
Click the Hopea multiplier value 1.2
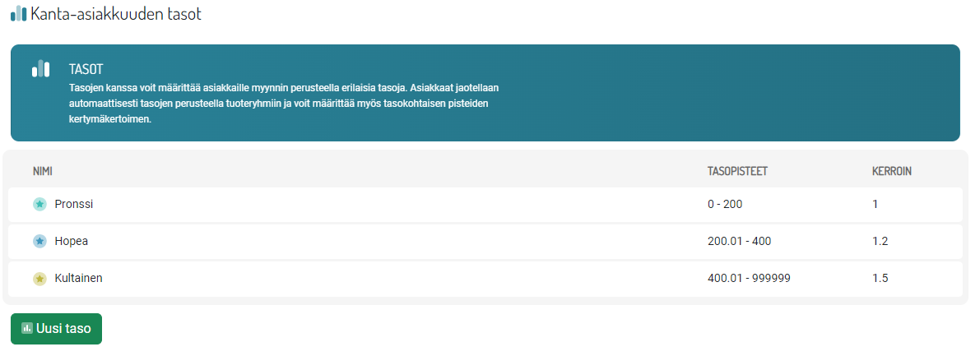(x=880, y=242)
